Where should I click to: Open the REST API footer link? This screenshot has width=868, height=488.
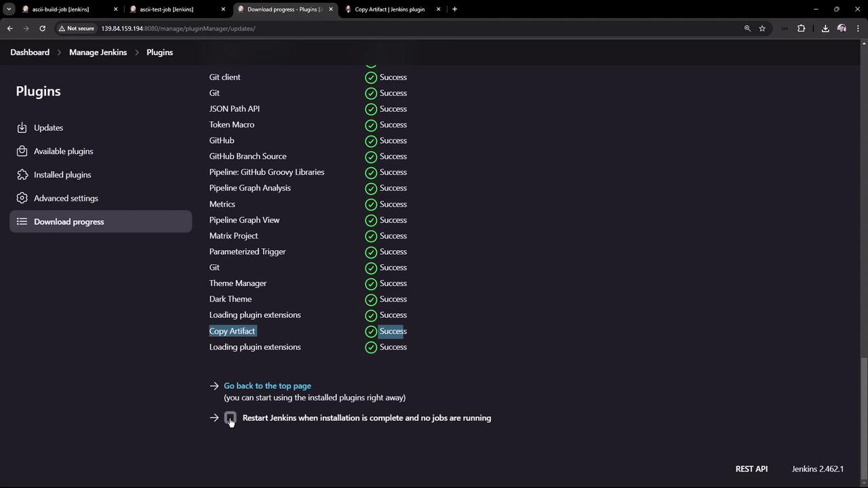[751, 469]
